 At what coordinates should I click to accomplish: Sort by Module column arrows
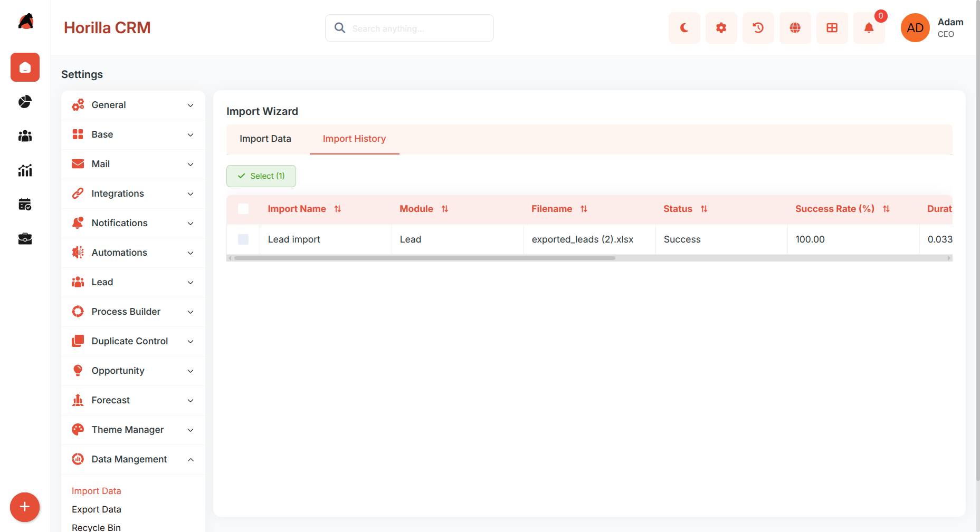coord(445,209)
